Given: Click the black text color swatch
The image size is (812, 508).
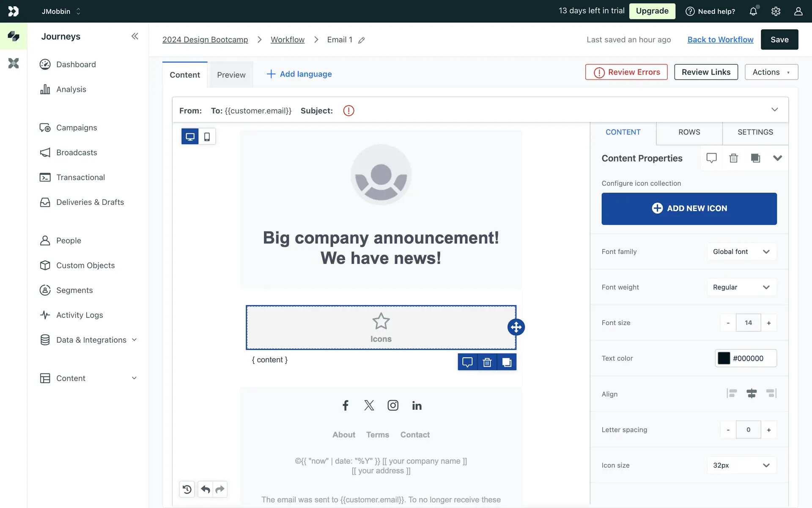Looking at the screenshot, I should point(724,358).
